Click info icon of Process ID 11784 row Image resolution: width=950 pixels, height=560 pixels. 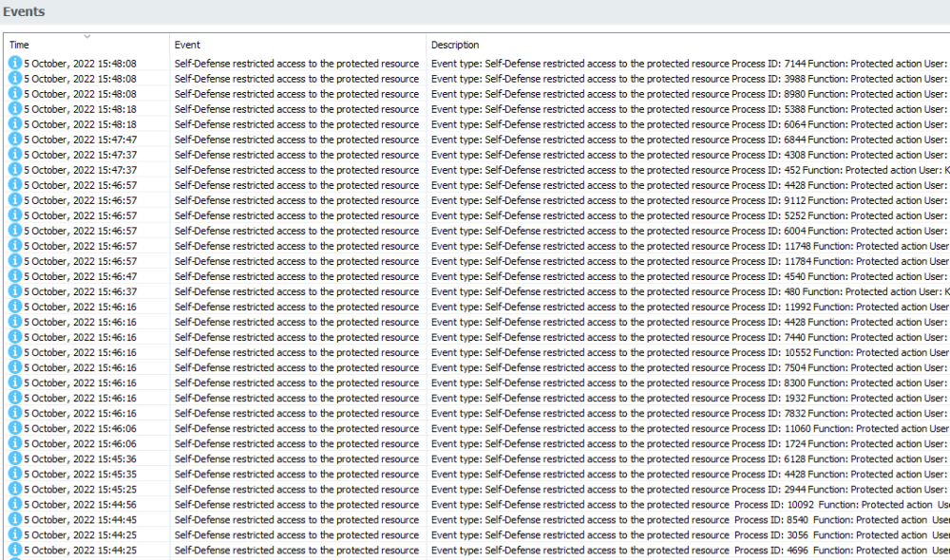15,260
